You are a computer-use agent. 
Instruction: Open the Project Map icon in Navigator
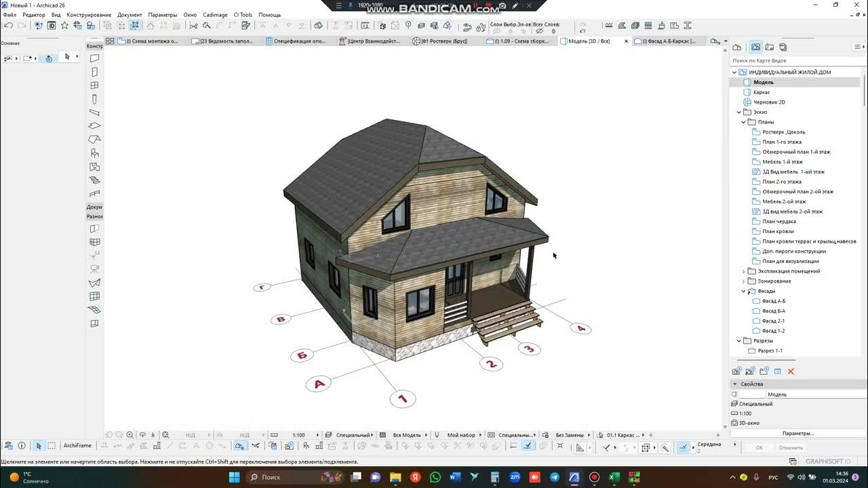737,47
